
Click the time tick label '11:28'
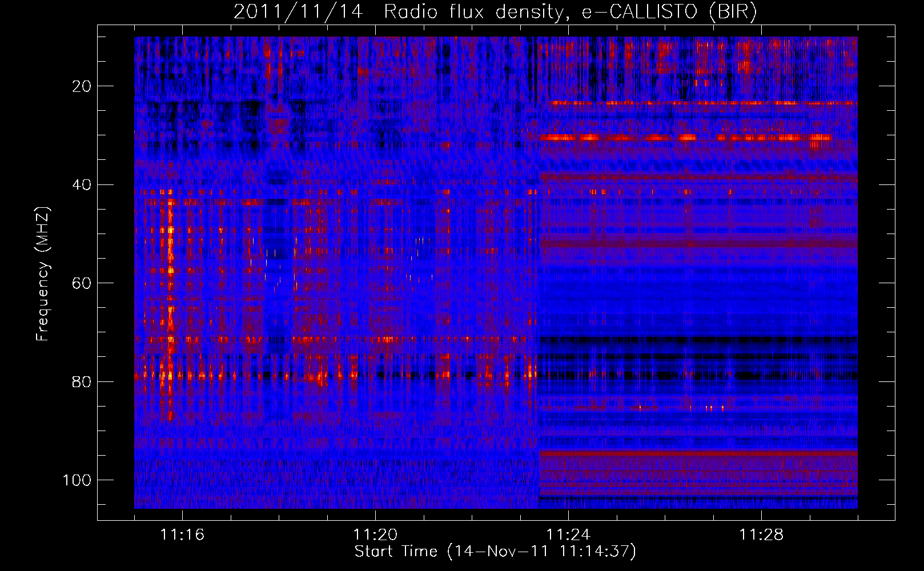pos(761,535)
